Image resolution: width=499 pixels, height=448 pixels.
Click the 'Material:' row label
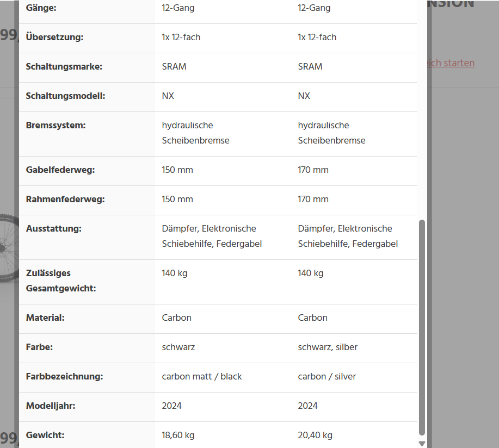[x=45, y=318]
